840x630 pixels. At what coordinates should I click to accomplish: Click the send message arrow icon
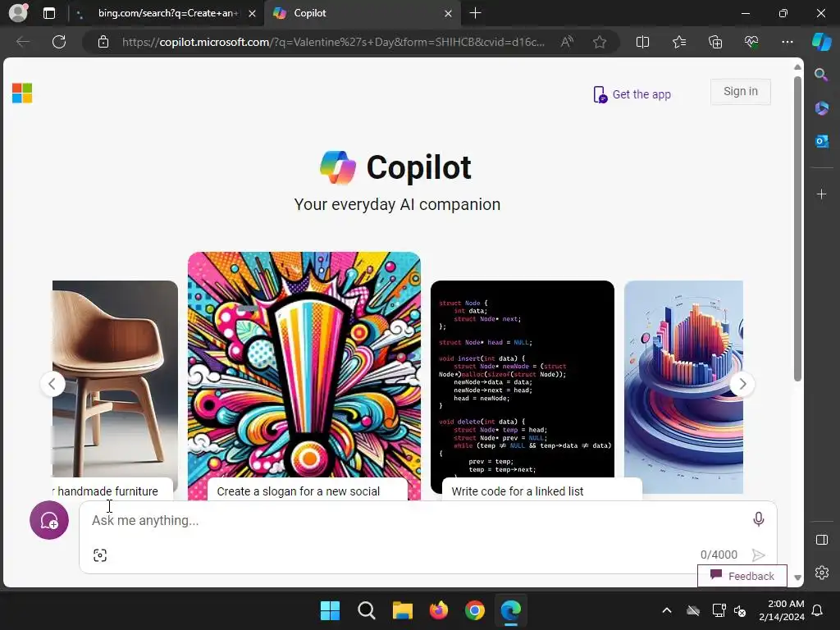pyautogui.click(x=758, y=555)
